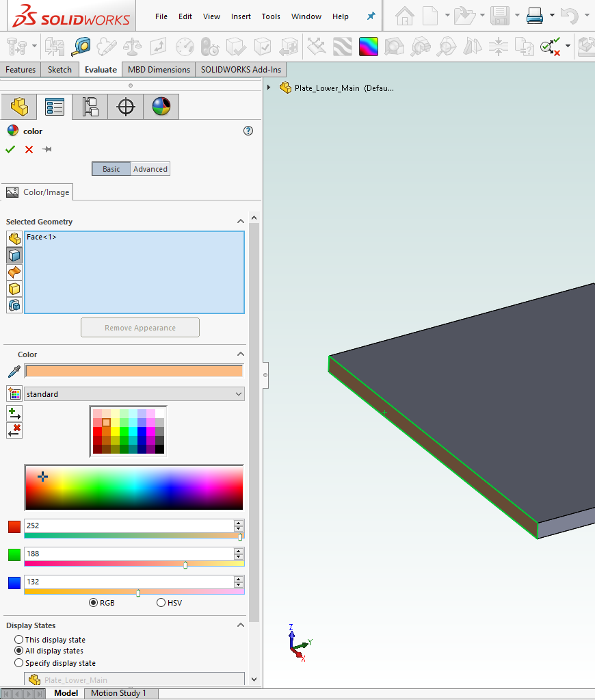Viewport: 595px width, 700px height.
Task: Open the New document dropdown arrow
Action: pos(447,15)
